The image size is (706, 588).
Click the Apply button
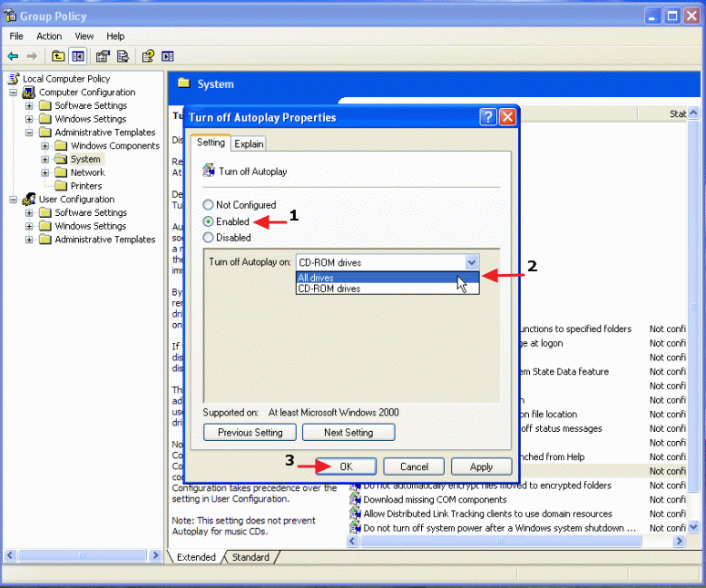point(481,466)
